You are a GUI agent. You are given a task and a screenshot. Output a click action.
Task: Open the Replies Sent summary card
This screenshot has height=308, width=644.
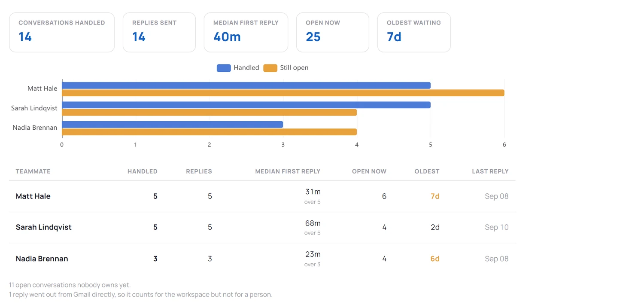click(x=159, y=32)
